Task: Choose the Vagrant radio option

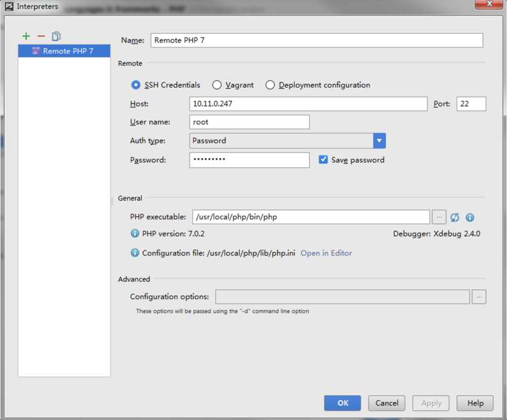Action: coord(217,85)
